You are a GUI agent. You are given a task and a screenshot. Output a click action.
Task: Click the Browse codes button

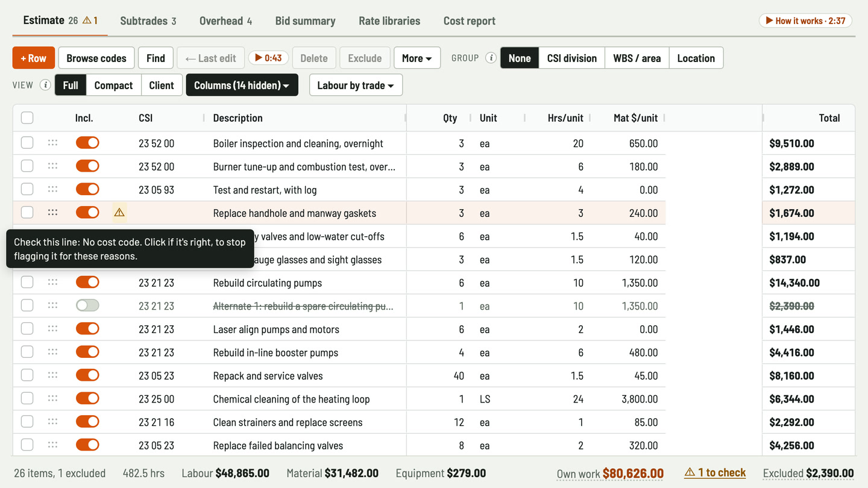tap(96, 58)
